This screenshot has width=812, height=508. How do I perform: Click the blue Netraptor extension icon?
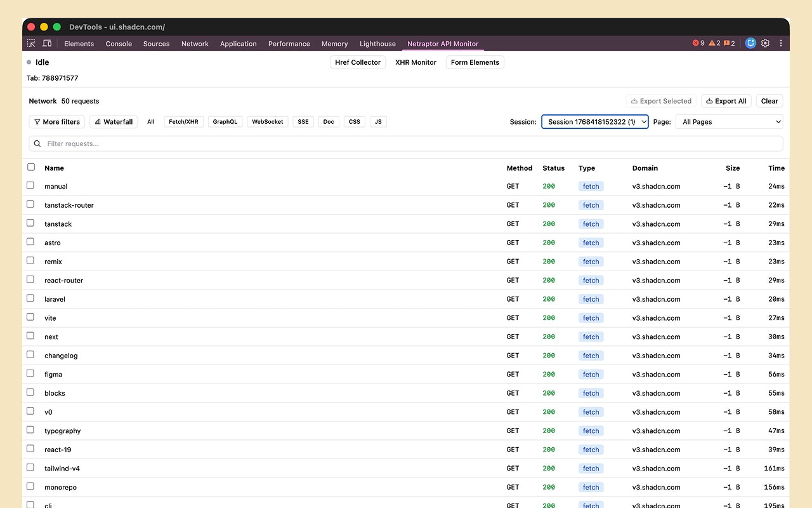click(x=750, y=43)
